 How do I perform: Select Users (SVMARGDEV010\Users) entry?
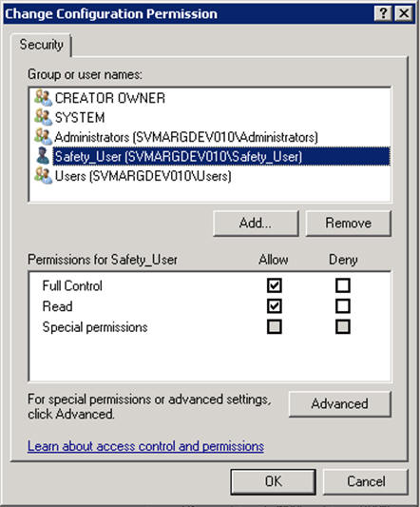coord(143,176)
